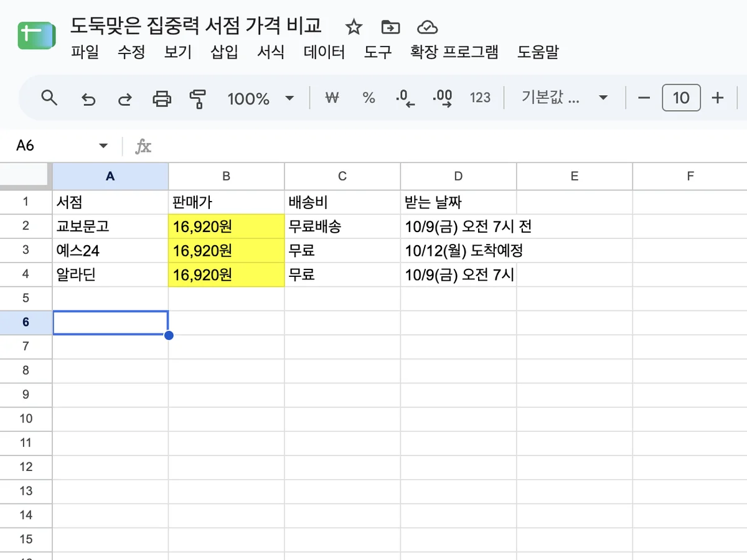This screenshot has height=560, width=747.
Task: Decrease decimal places
Action: click(x=405, y=98)
